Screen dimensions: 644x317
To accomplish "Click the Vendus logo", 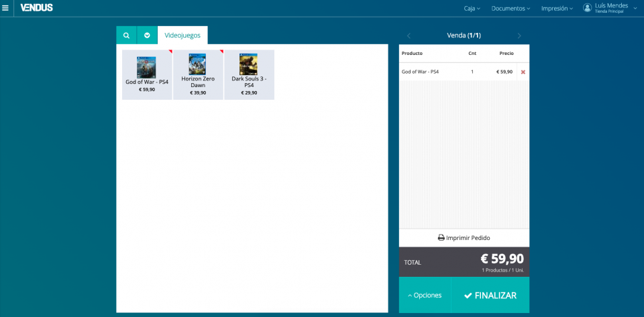I will pos(36,8).
